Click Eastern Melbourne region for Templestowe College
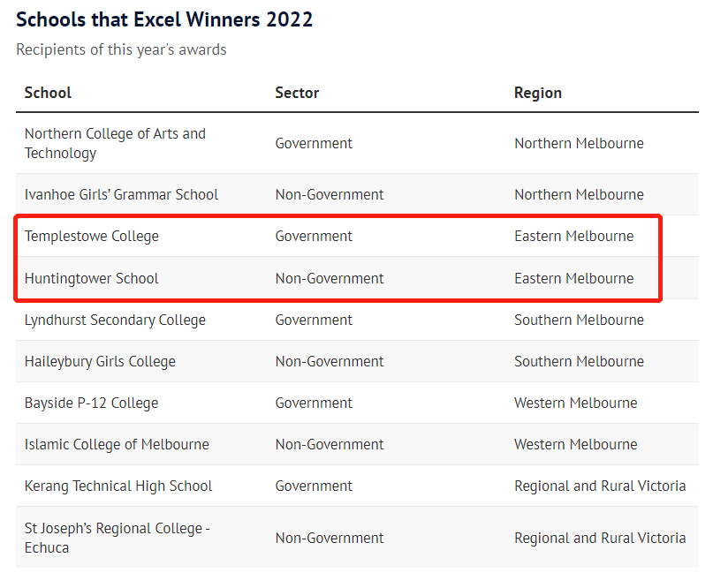 (573, 236)
